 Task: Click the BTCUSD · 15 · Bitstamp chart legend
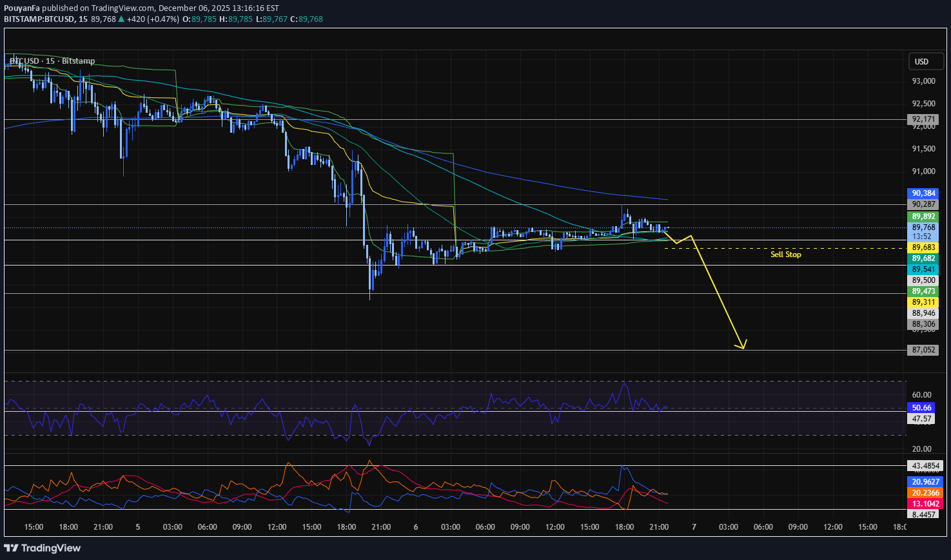tap(52, 61)
